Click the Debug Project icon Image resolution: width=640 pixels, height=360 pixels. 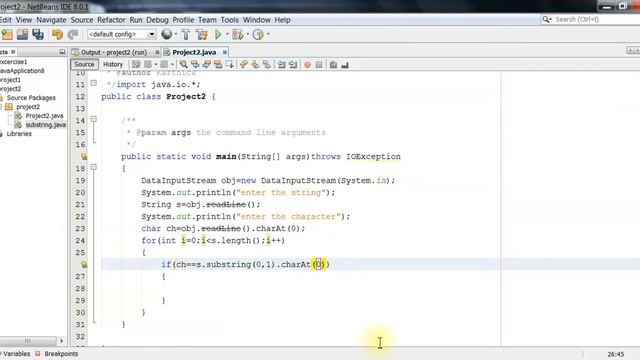238,35
